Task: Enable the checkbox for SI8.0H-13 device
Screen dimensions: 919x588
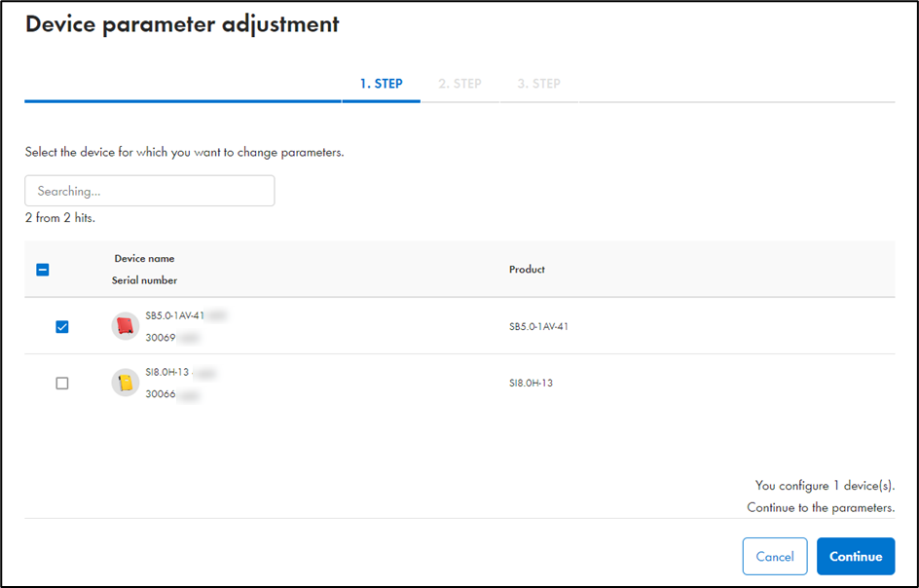Action: point(61,383)
